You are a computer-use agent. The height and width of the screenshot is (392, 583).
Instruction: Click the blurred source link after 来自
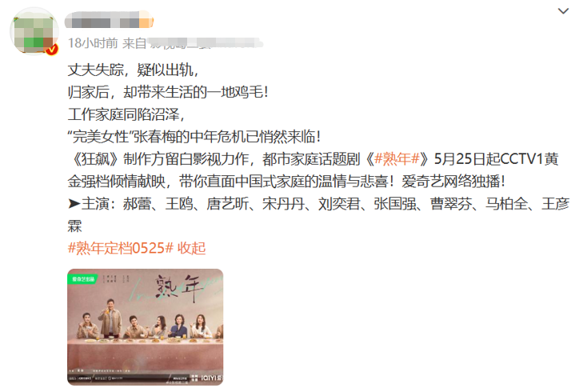coord(206,43)
